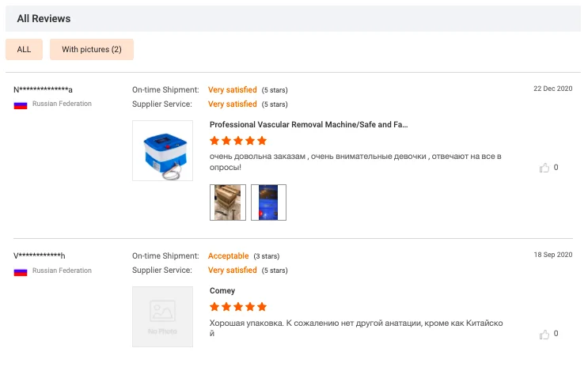Open Professional Vascular Removal Machine product link
The height and width of the screenshot is (367, 588).
tap(309, 124)
